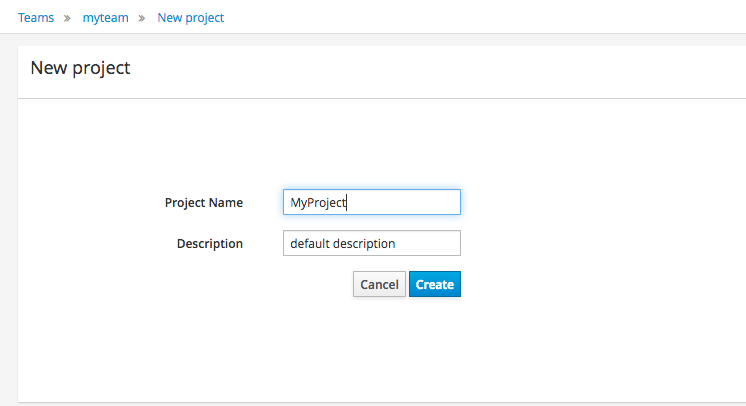Screen dimensions: 746x406
Task: Click the letter 'M' starting MyProject text
Action: tap(296, 202)
